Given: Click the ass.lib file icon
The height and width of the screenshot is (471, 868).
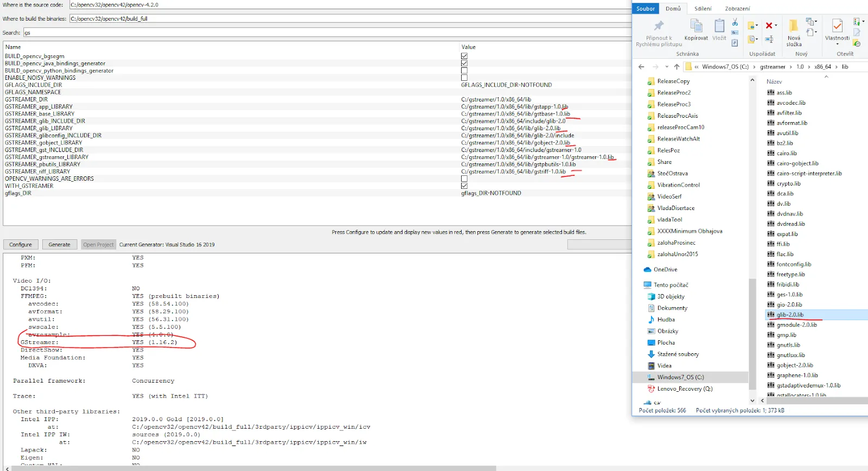Looking at the screenshot, I should [771, 93].
